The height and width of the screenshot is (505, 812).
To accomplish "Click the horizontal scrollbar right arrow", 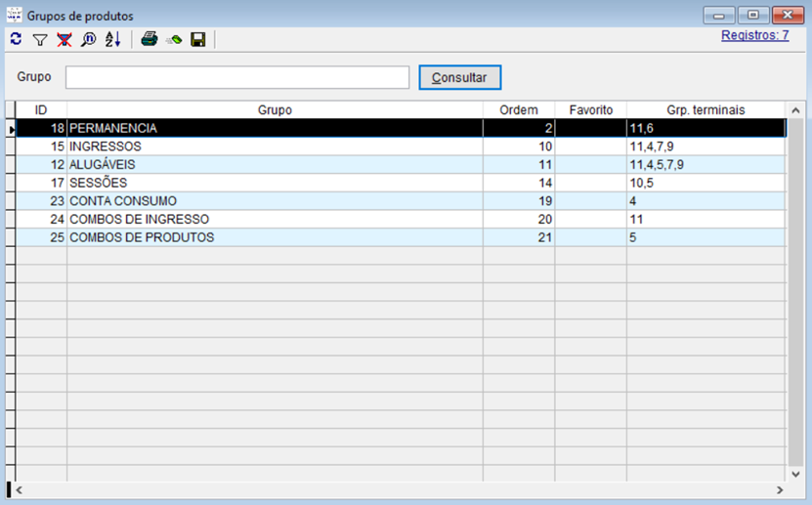I will coord(780,490).
